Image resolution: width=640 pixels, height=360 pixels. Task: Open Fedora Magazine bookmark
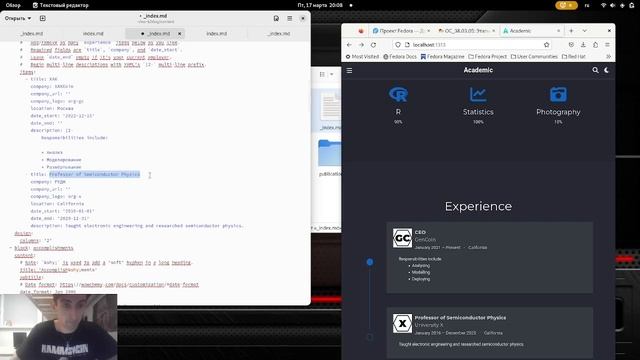tap(442, 56)
